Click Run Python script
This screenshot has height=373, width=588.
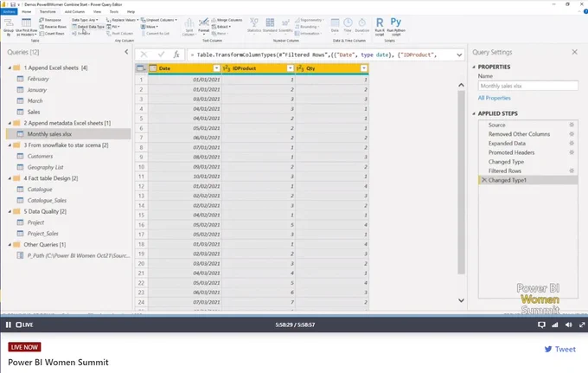point(396,27)
